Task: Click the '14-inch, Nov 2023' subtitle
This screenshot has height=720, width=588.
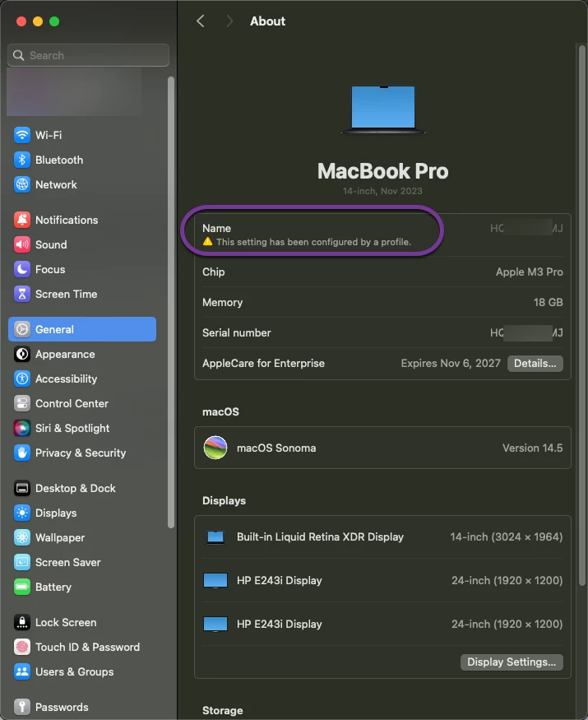Action: click(x=382, y=191)
